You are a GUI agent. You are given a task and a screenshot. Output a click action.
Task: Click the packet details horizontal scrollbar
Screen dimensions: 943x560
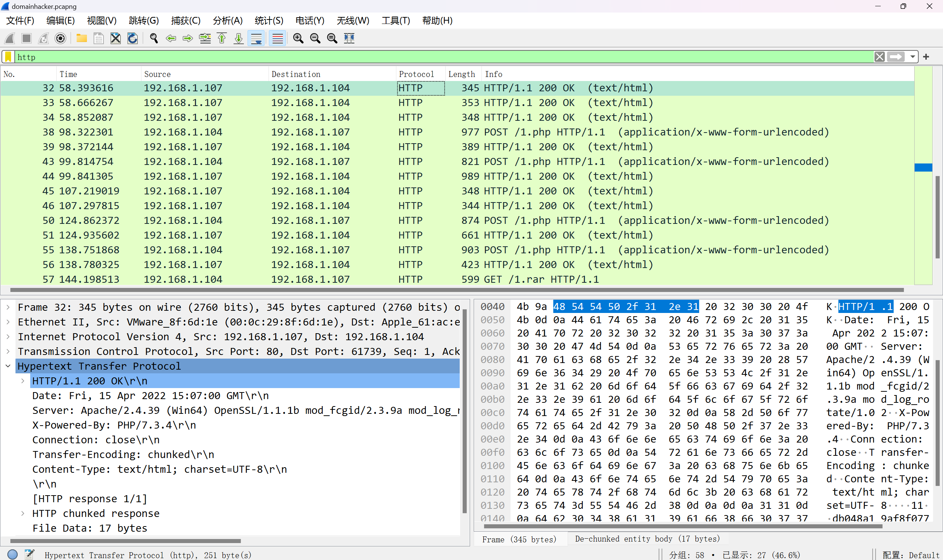[x=125, y=540]
